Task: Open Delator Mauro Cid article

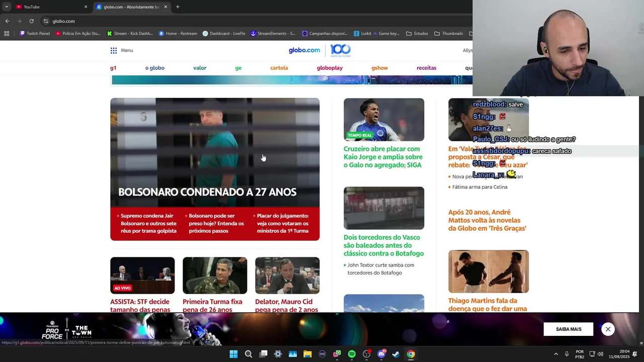Action: click(x=287, y=305)
